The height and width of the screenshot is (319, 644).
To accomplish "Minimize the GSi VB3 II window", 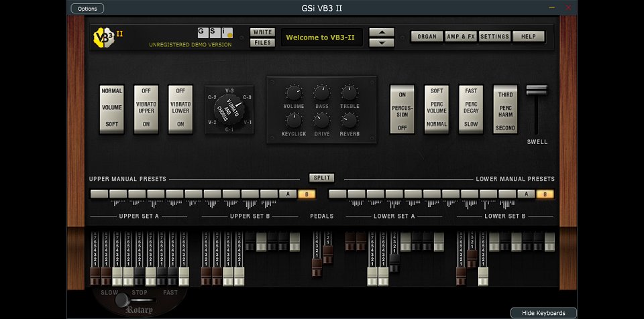I will coord(551,8).
